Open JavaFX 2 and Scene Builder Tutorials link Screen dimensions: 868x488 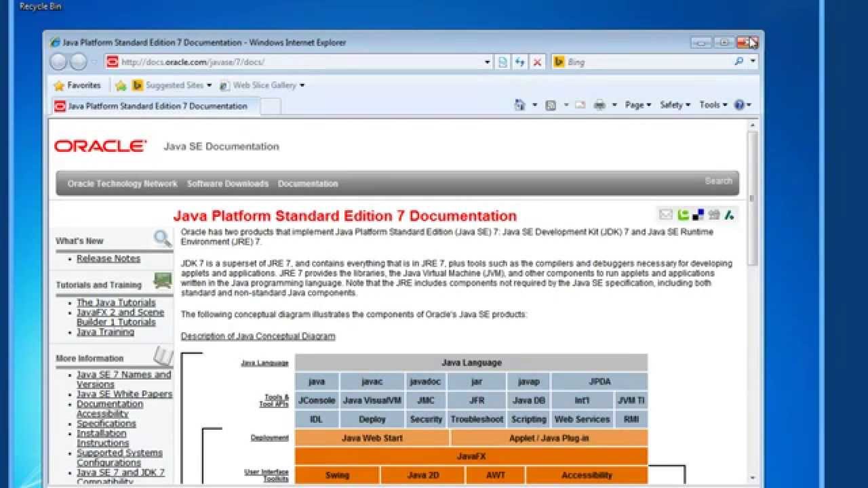121,317
